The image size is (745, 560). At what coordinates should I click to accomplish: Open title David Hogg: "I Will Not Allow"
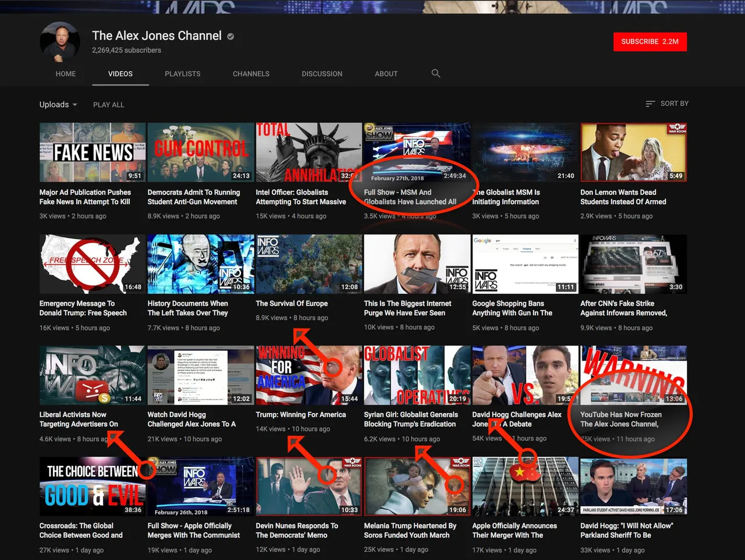[627, 530]
